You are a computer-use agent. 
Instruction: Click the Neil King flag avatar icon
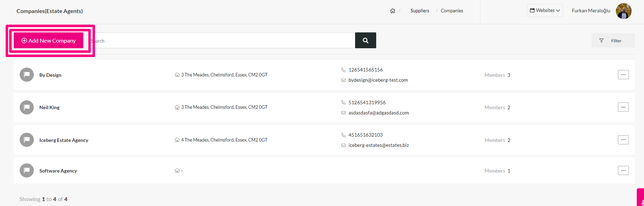click(x=27, y=107)
